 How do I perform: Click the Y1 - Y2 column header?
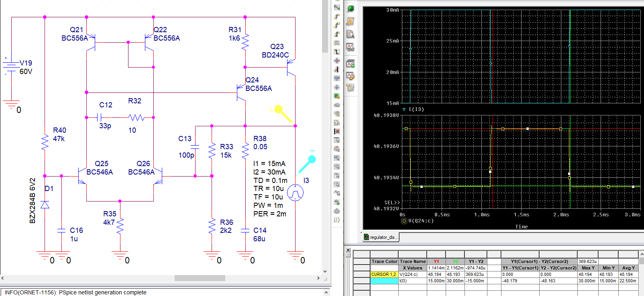pos(476,261)
